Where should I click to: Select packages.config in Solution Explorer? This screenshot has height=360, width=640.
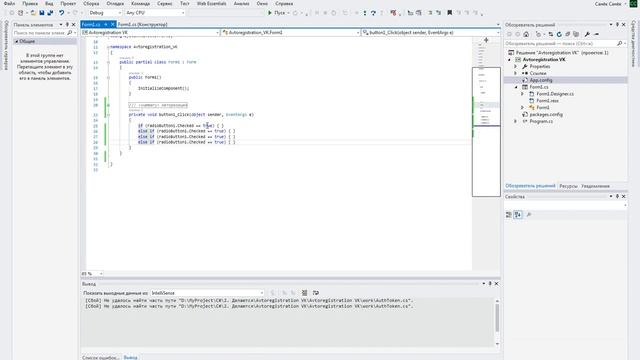coord(546,115)
